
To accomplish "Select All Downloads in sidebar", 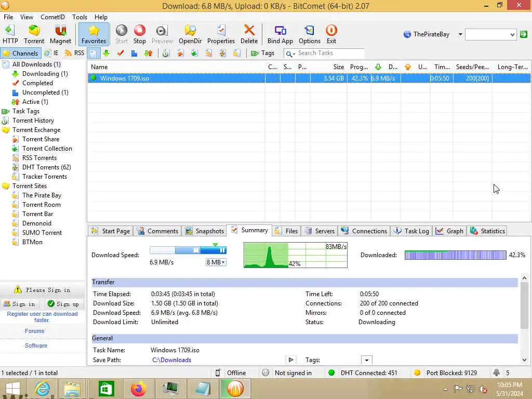I will [x=36, y=64].
